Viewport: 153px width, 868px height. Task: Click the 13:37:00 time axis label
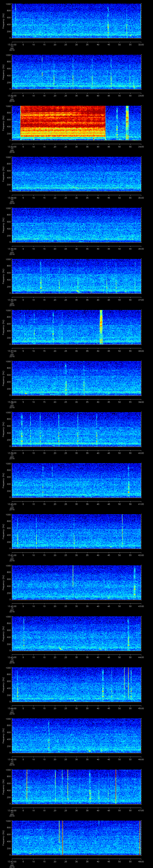pyautogui.click(x=12, y=351)
